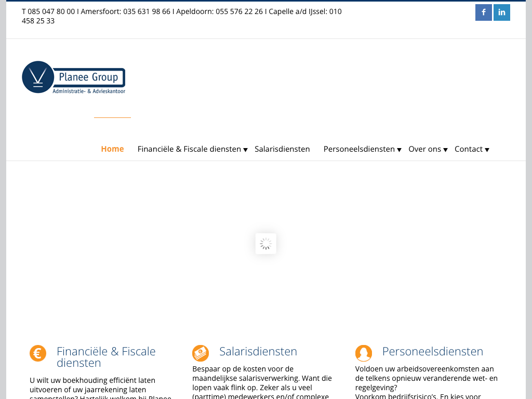532x399 pixels.
Task: Expand the Financiële & Fiscale diensten arrow
Action: (246, 150)
